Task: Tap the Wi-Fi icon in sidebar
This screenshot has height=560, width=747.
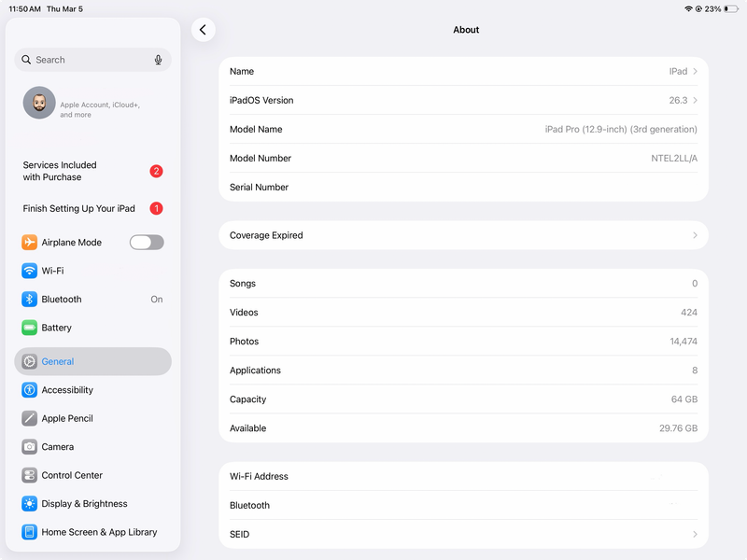Action: click(x=29, y=271)
